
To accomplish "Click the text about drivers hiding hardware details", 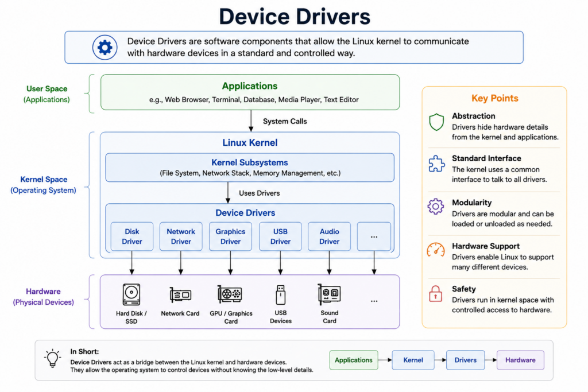I will point(505,132).
